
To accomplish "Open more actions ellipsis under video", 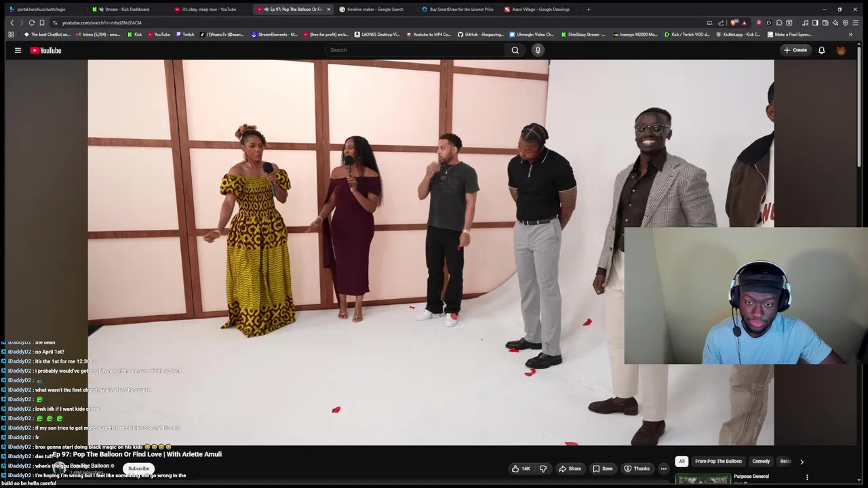I will [x=663, y=468].
